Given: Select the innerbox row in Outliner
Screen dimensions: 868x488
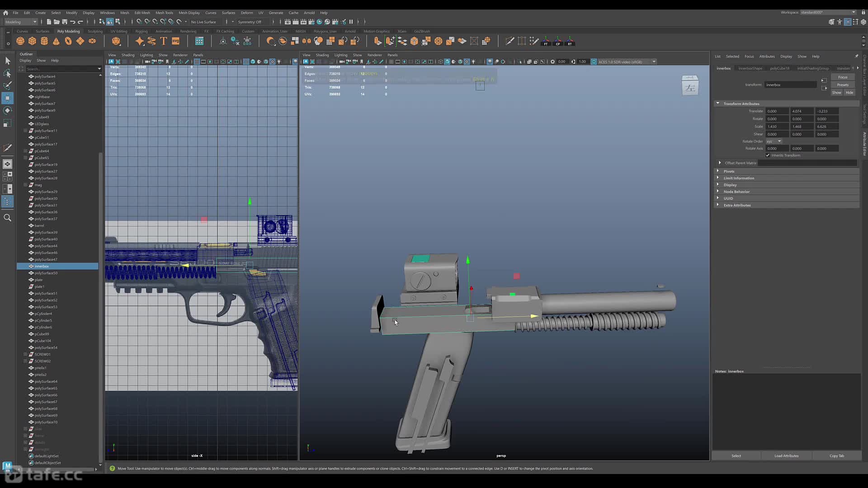Looking at the screenshot, I should click(57, 266).
